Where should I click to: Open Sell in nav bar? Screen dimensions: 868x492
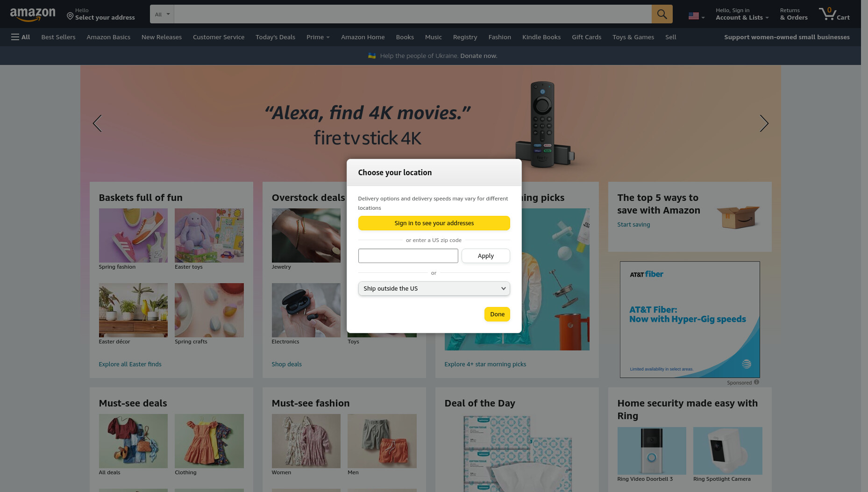pyautogui.click(x=670, y=37)
